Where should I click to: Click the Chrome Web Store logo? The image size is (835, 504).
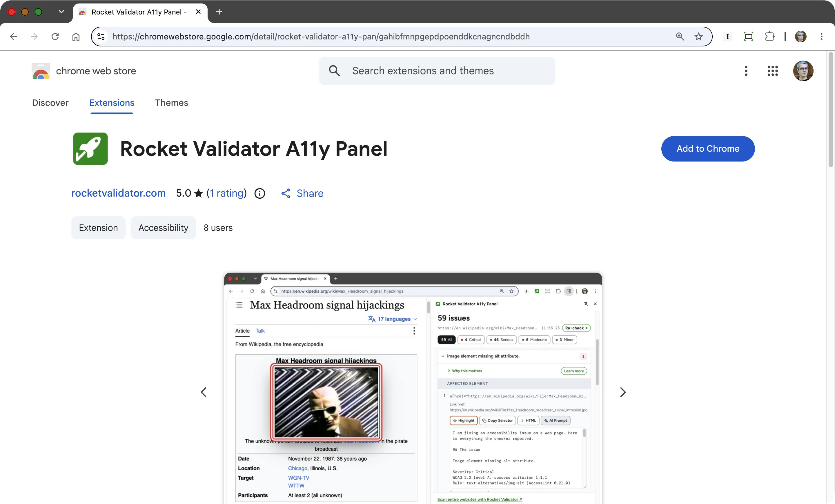(41, 71)
